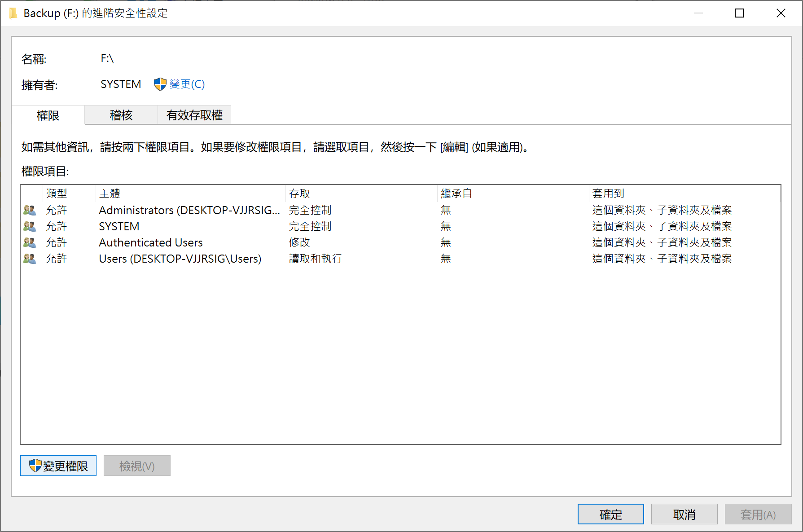Image resolution: width=803 pixels, height=532 pixels.
Task: Click the shield icon next to 變更(C)
Action: point(160,84)
